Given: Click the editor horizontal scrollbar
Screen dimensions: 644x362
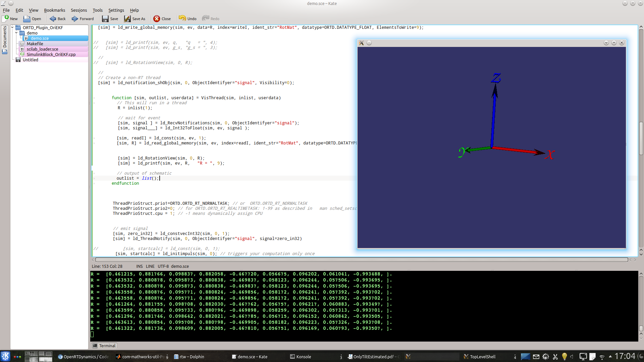Looking at the screenshot, I should tap(361, 260).
